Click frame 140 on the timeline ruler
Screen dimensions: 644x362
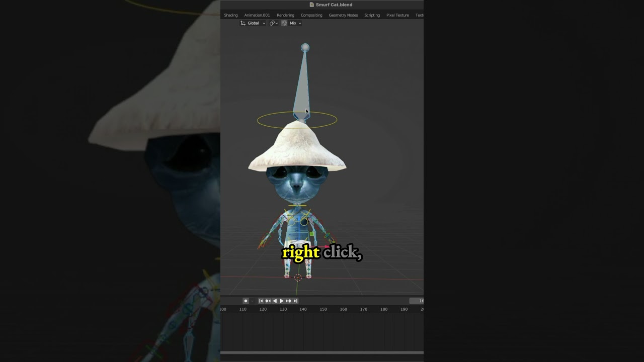(303, 309)
